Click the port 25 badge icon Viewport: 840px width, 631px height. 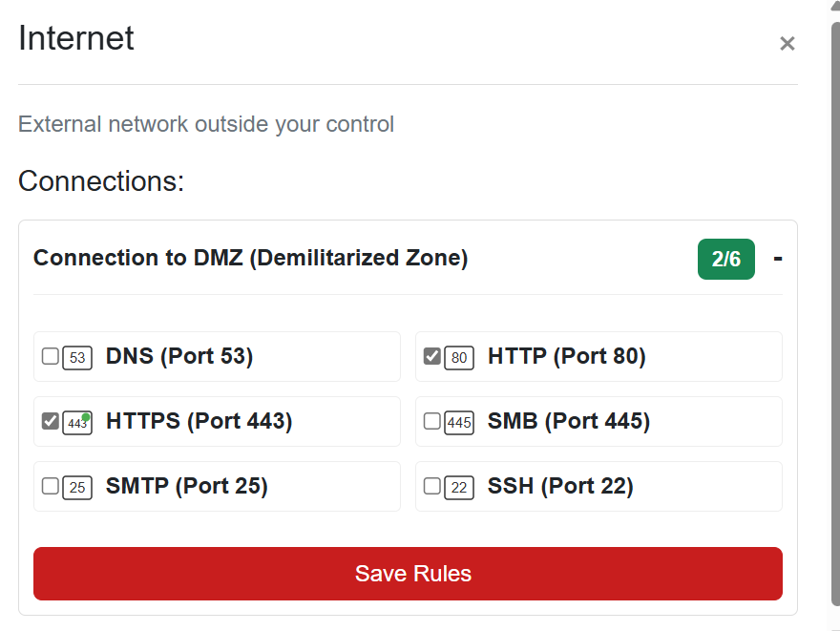77,488
